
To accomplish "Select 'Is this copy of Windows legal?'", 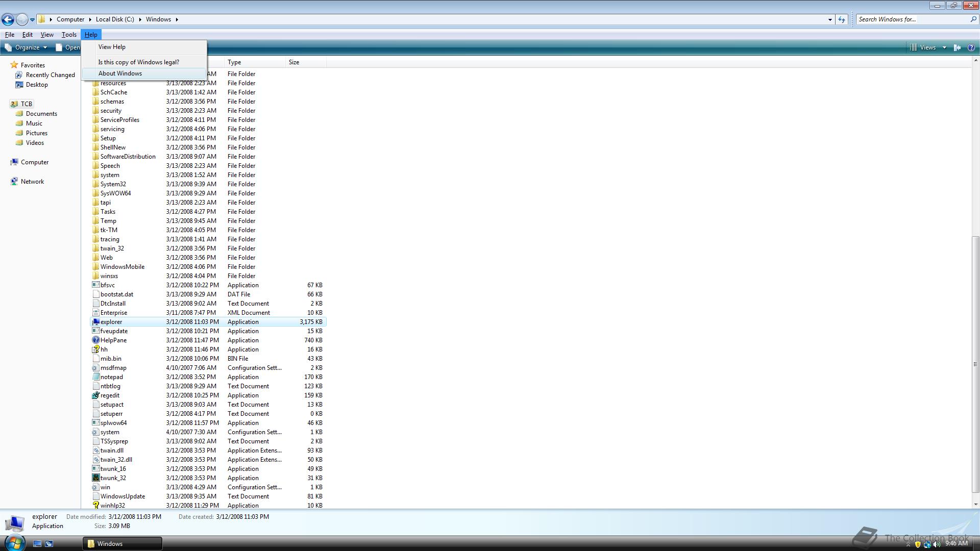I will click(138, 62).
